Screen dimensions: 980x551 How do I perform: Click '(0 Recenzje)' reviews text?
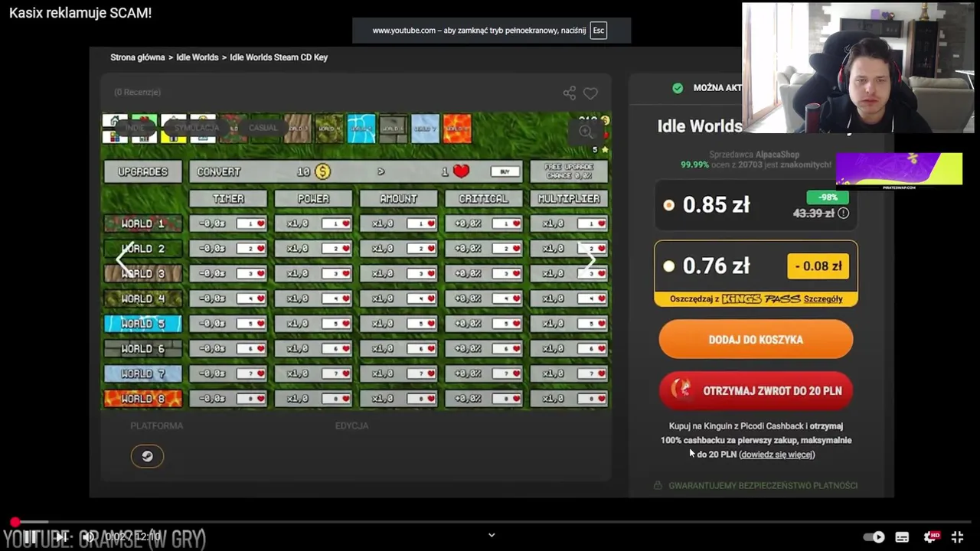(137, 92)
